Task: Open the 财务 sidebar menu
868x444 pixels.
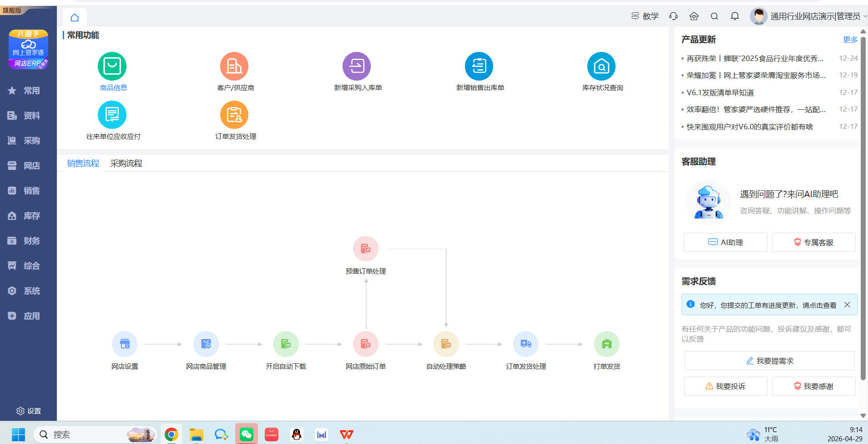Action: click(28, 241)
